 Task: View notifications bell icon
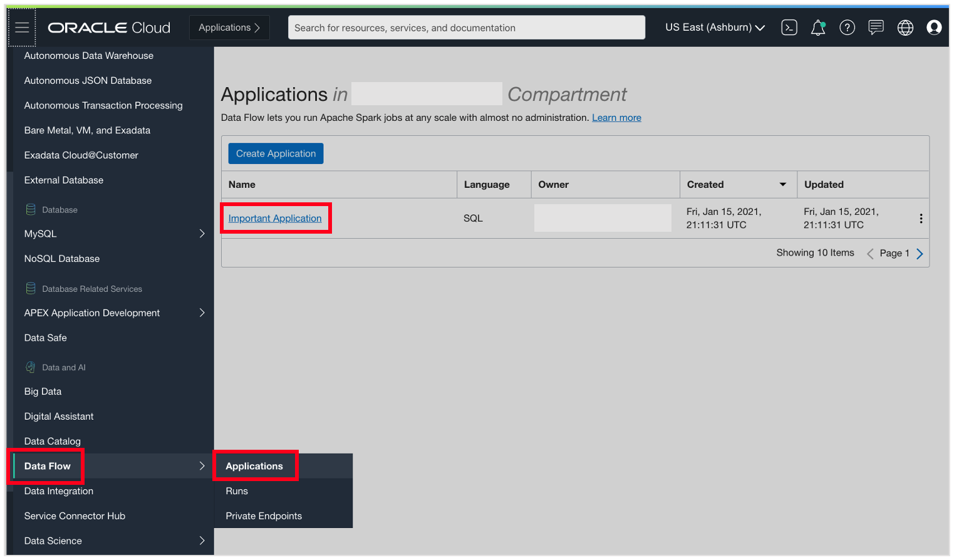point(818,28)
